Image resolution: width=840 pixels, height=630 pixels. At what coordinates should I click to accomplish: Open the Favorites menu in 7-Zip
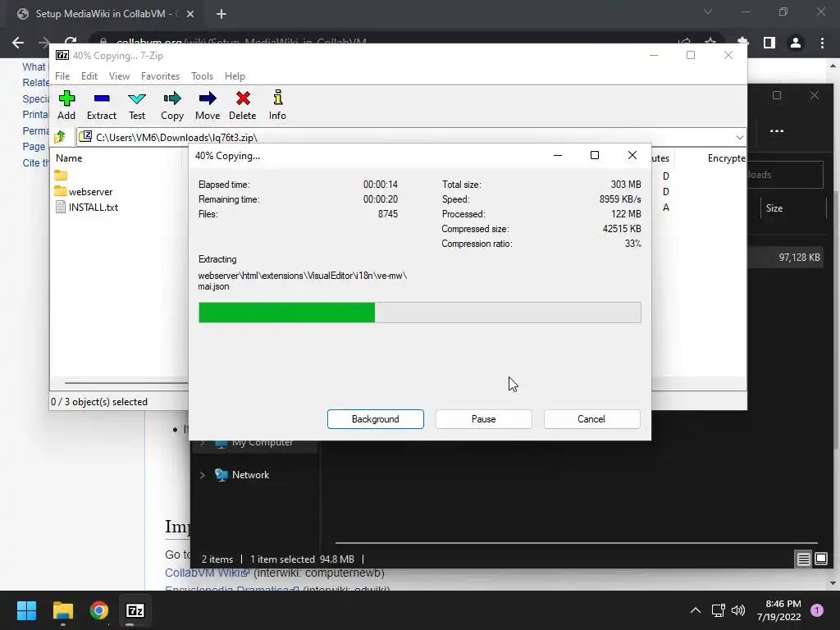(160, 76)
